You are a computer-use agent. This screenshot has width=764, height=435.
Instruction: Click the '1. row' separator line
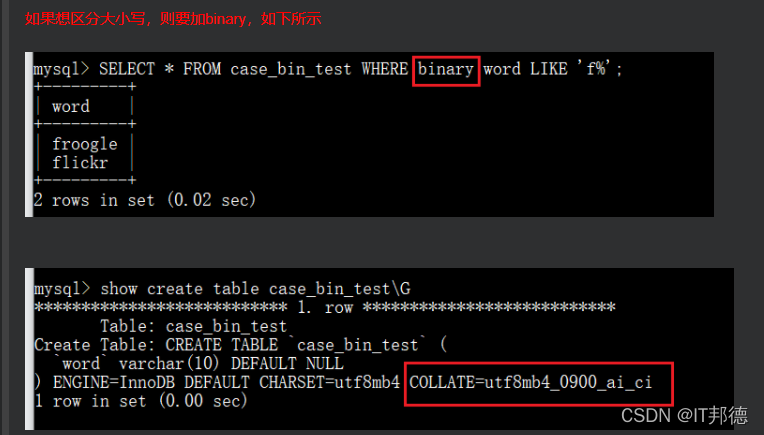click(x=325, y=307)
